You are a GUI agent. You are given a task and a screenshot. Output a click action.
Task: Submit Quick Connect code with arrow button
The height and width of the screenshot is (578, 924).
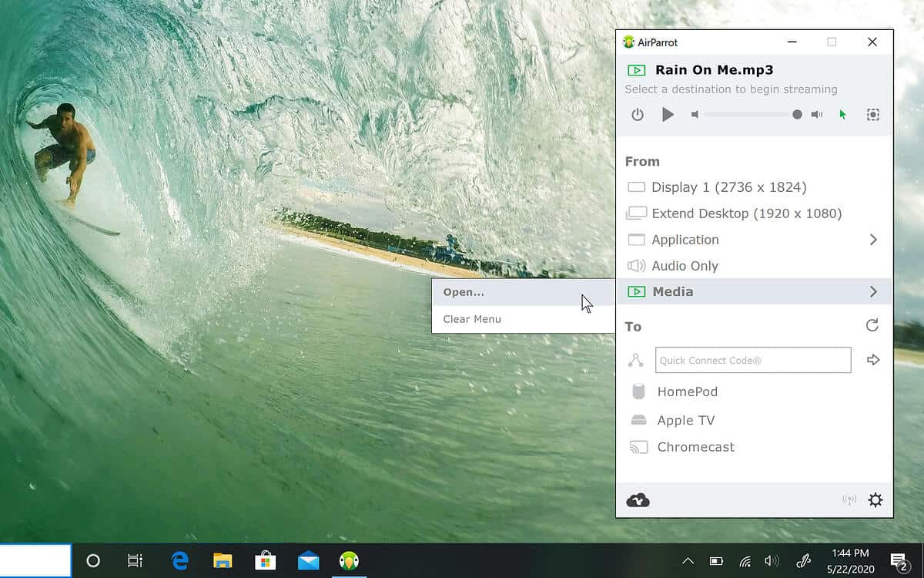[x=873, y=360]
